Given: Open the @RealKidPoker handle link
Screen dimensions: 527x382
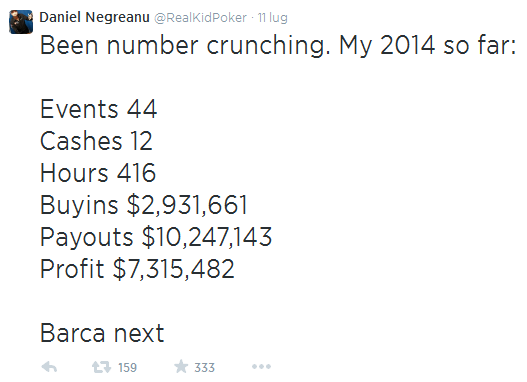Looking at the screenshot, I should click(200, 17).
